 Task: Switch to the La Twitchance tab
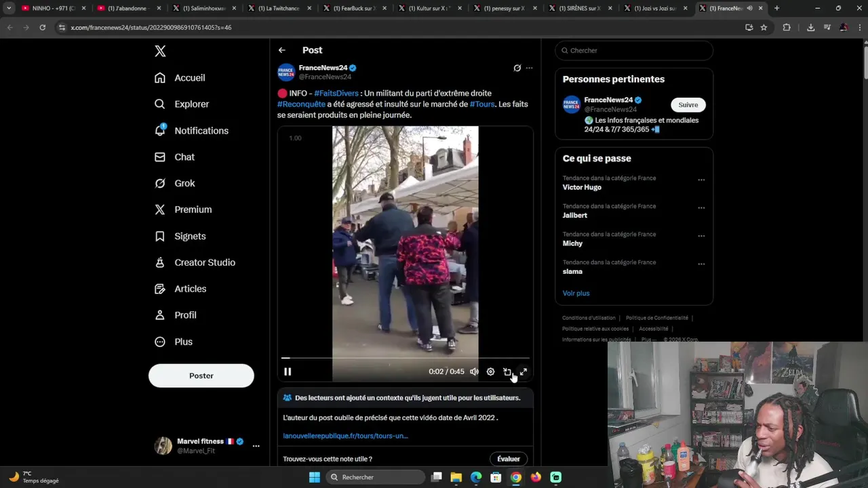pos(279,8)
